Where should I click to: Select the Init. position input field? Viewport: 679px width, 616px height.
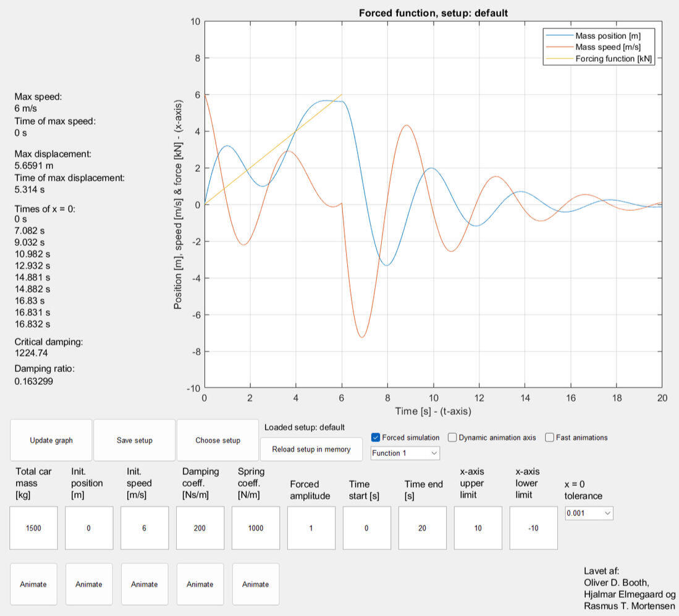click(x=89, y=528)
